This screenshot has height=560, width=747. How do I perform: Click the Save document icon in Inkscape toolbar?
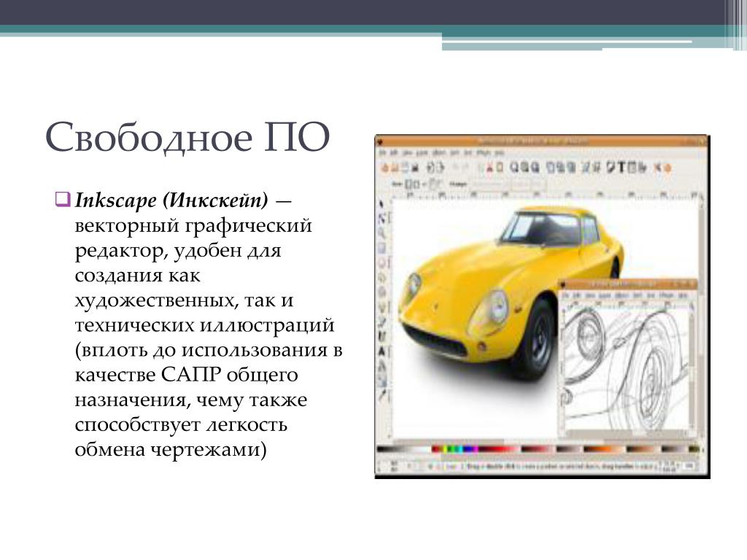click(x=405, y=168)
